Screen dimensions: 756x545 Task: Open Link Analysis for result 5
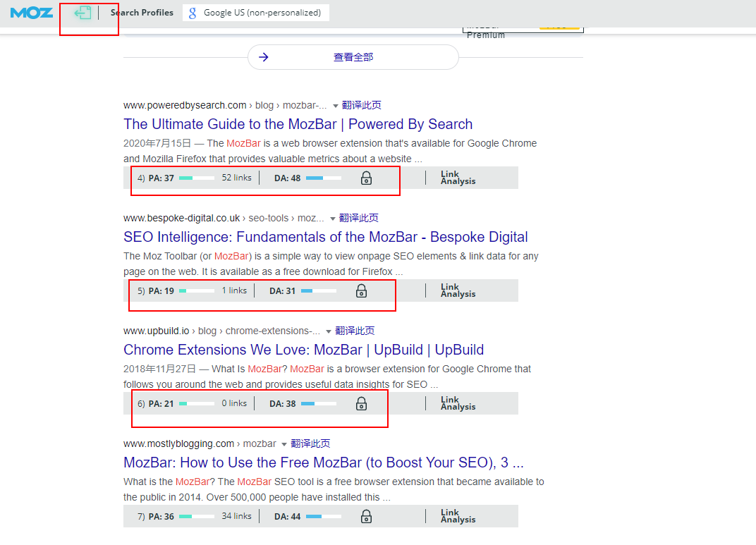coord(458,290)
